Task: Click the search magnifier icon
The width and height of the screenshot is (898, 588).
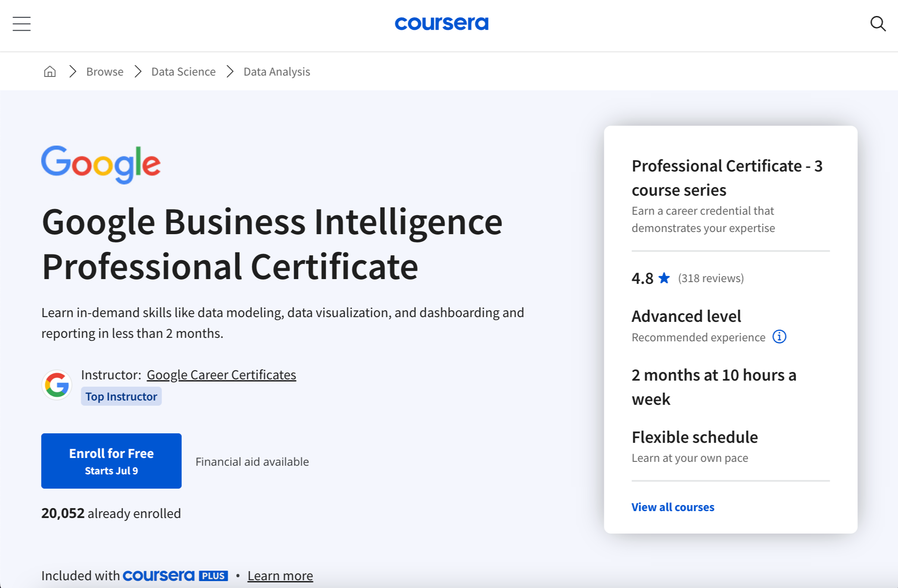Action: coord(878,24)
